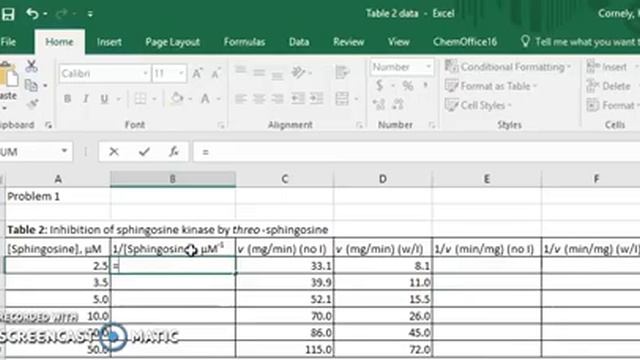Click Cancel X in formula bar

coord(114,152)
